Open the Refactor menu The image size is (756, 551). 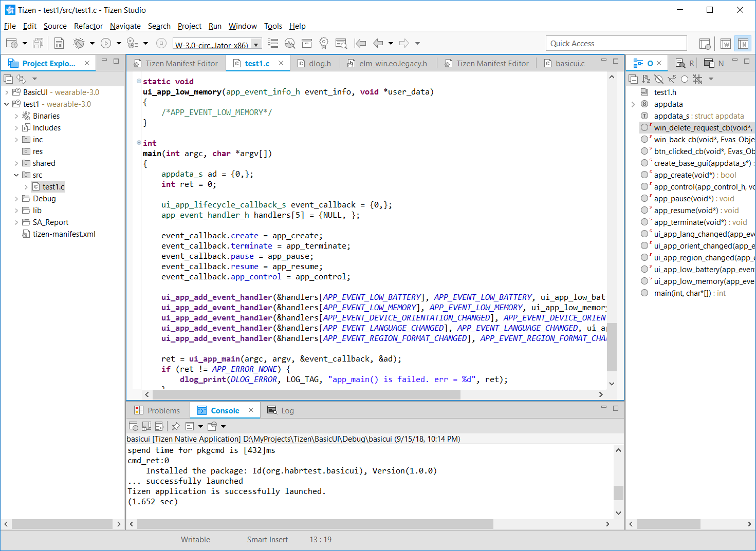pyautogui.click(x=88, y=26)
